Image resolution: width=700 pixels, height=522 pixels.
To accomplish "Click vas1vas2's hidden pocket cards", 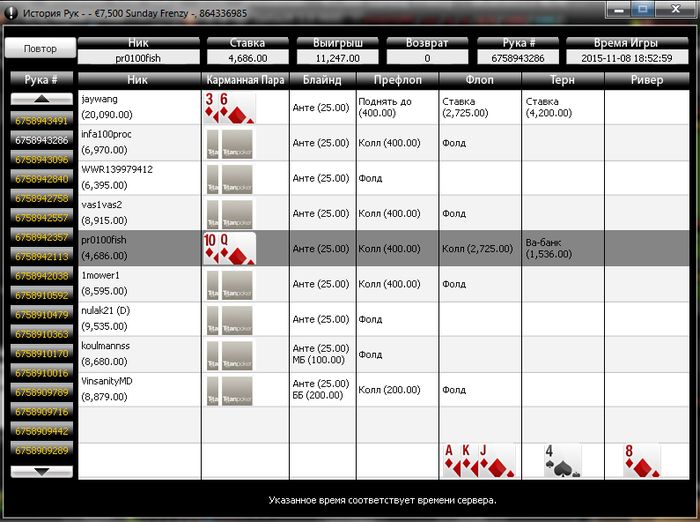I will coord(229,214).
